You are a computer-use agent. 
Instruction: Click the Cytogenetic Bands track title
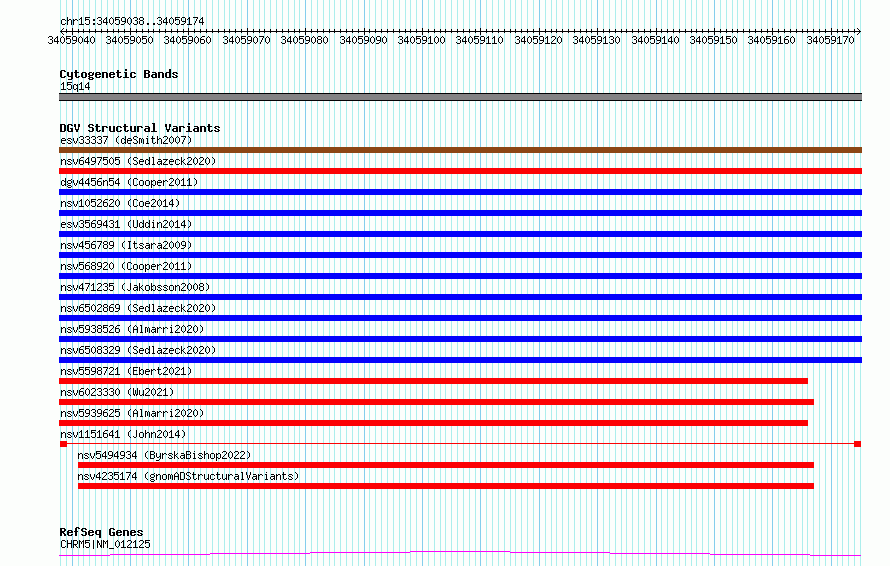tap(119, 74)
